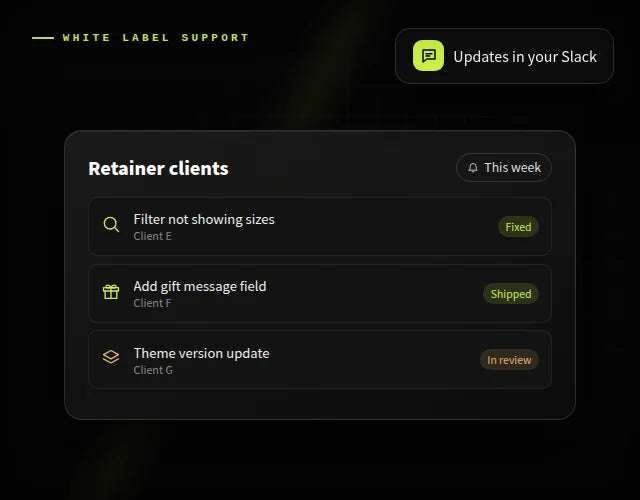Click the WHITE LABEL SUPPORT heading

[156, 38]
